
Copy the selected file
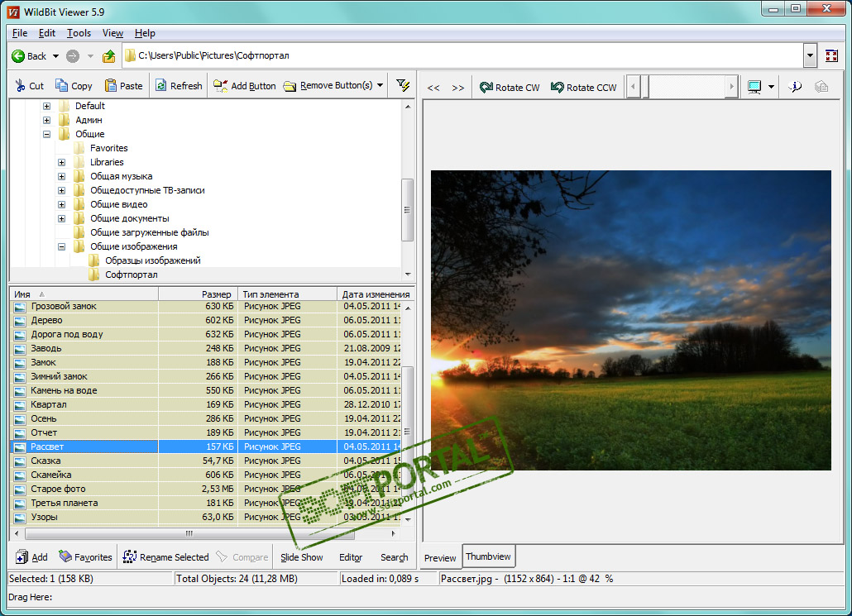point(74,86)
